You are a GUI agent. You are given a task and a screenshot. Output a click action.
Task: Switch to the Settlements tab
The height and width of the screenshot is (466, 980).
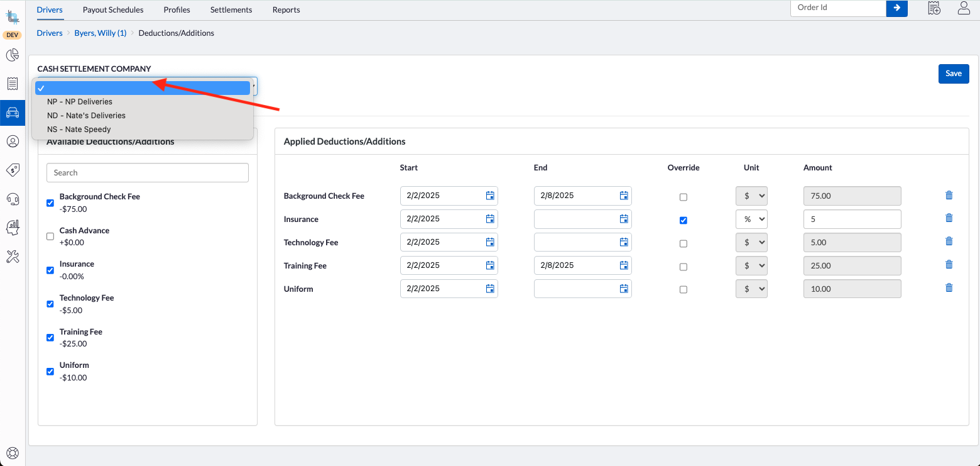click(231, 10)
